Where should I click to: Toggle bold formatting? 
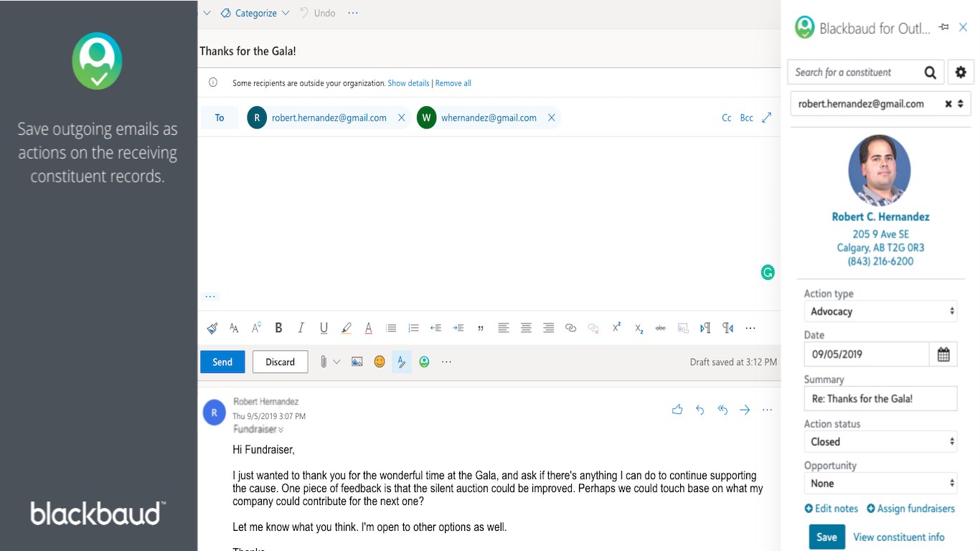coord(278,328)
